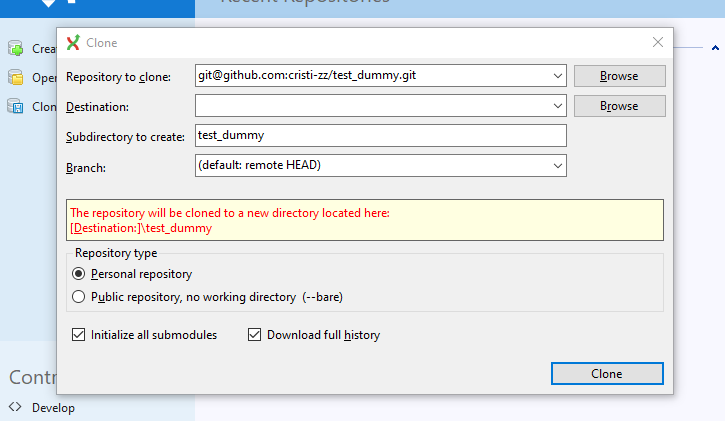Uncheck Initialize all submodules
The width and height of the screenshot is (725, 421).
79,335
